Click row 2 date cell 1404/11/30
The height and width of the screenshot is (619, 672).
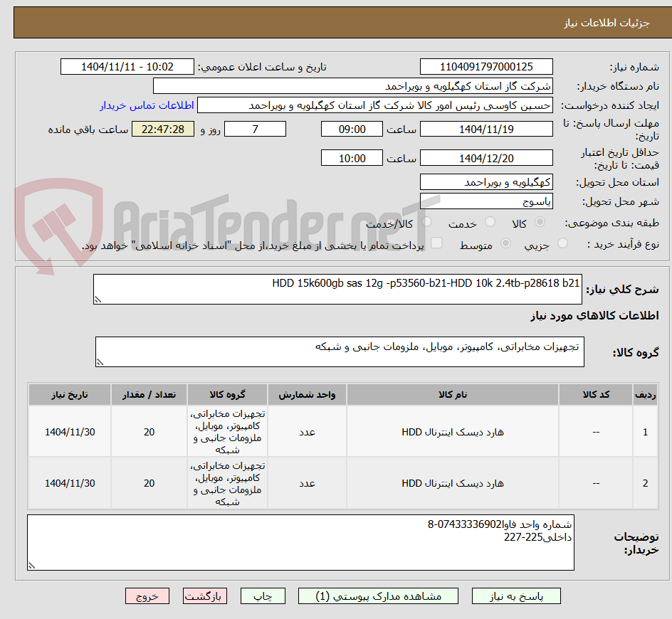[x=70, y=483]
